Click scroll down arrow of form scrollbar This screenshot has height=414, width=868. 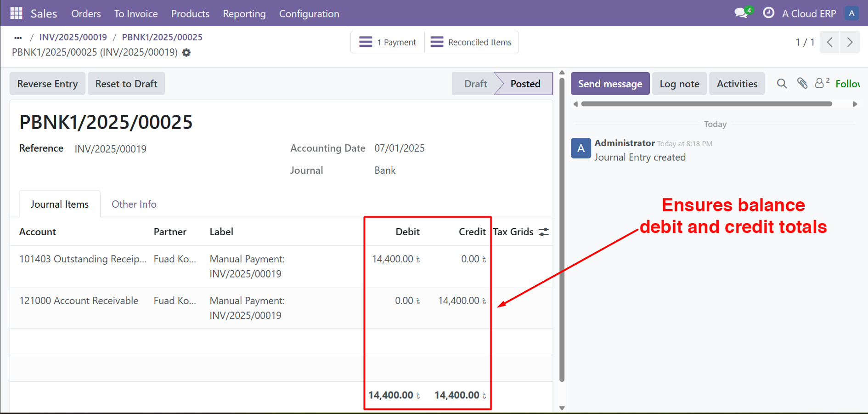pos(562,408)
